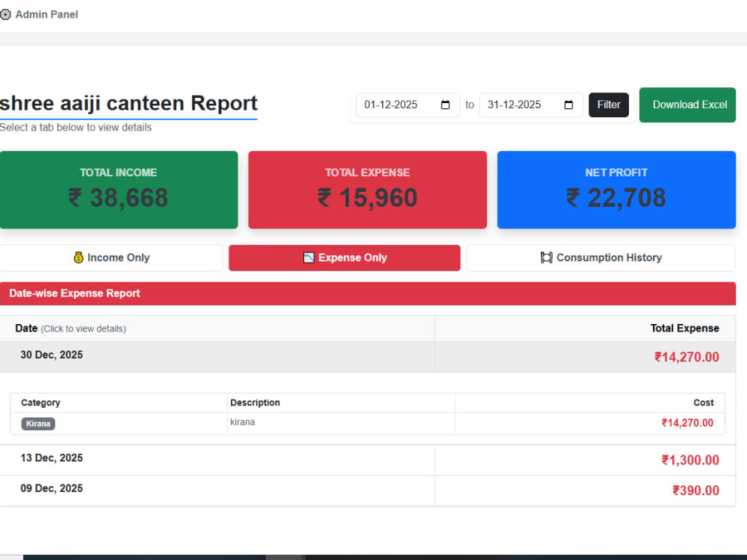The width and height of the screenshot is (747, 560).
Task: Click the chart icon on Expense Only tab
Action: [309, 258]
